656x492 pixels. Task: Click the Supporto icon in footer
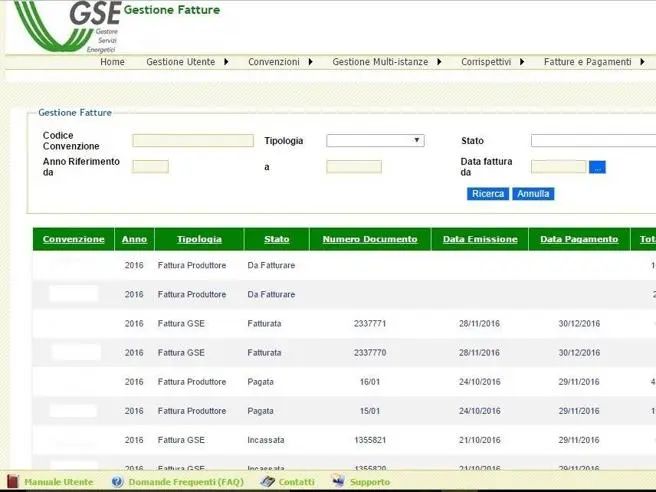[x=338, y=482]
